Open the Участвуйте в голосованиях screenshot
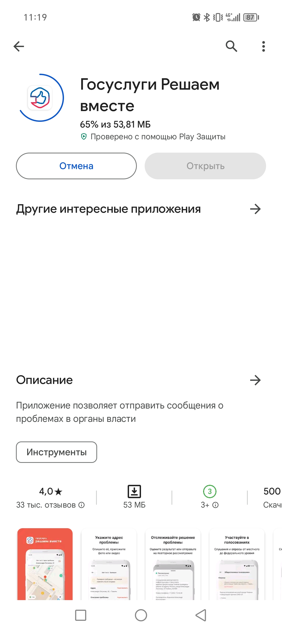Image resolution: width=282 pixels, height=644 pixels. tap(237, 564)
